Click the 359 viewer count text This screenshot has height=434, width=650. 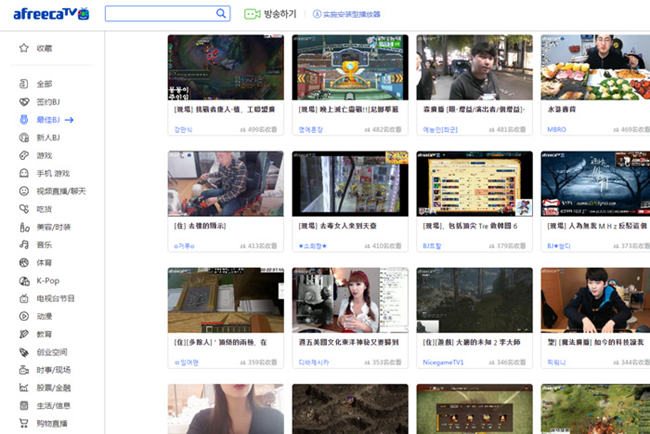pyautogui.click(x=259, y=363)
